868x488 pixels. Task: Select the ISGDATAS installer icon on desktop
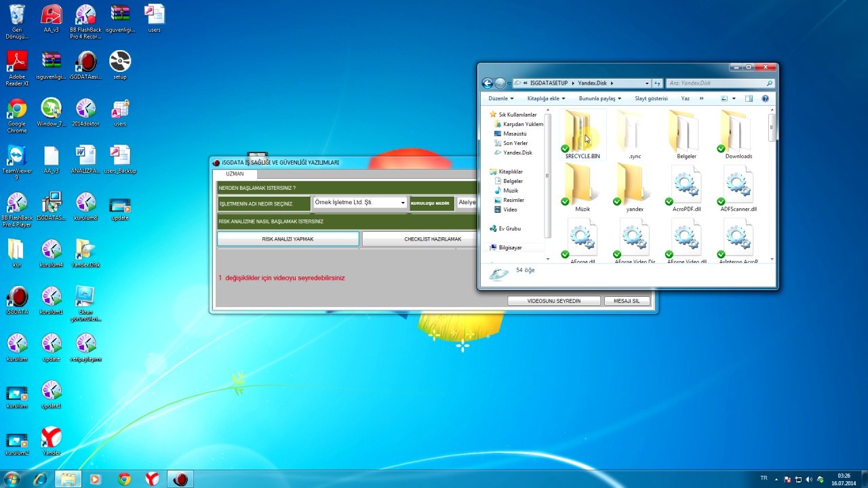(52, 206)
